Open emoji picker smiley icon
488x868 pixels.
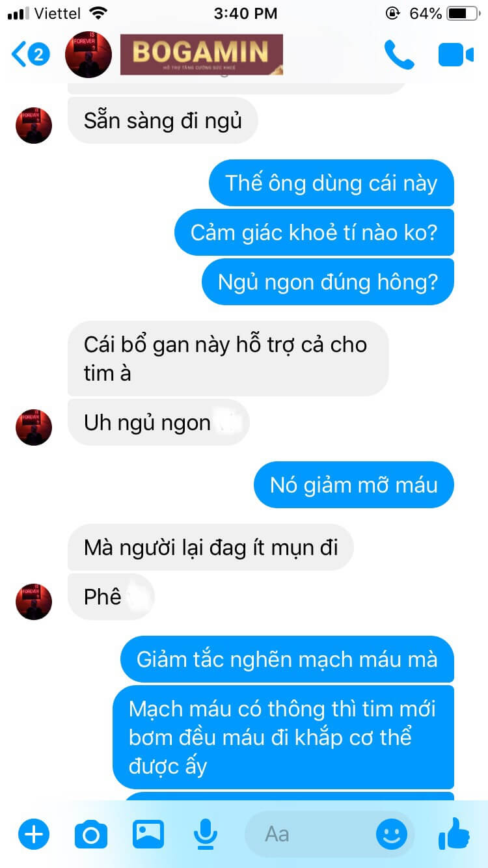click(x=392, y=834)
